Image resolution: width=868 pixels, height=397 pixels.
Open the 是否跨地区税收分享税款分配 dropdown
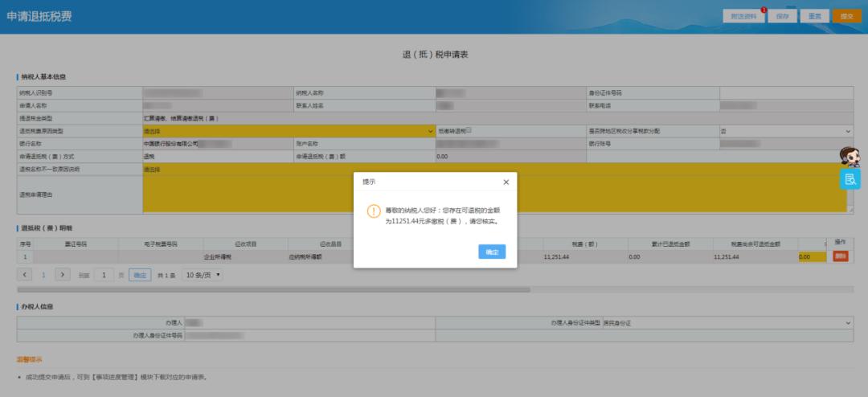tap(786, 131)
